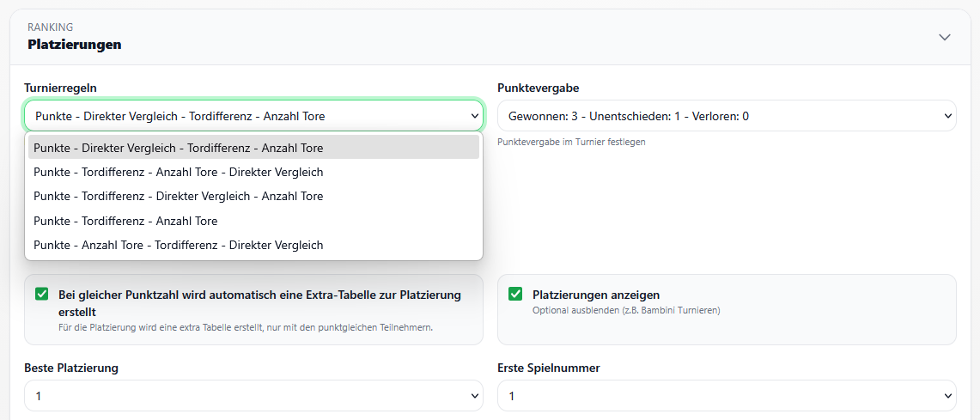Open the Turnierregeln combo box

(x=253, y=116)
